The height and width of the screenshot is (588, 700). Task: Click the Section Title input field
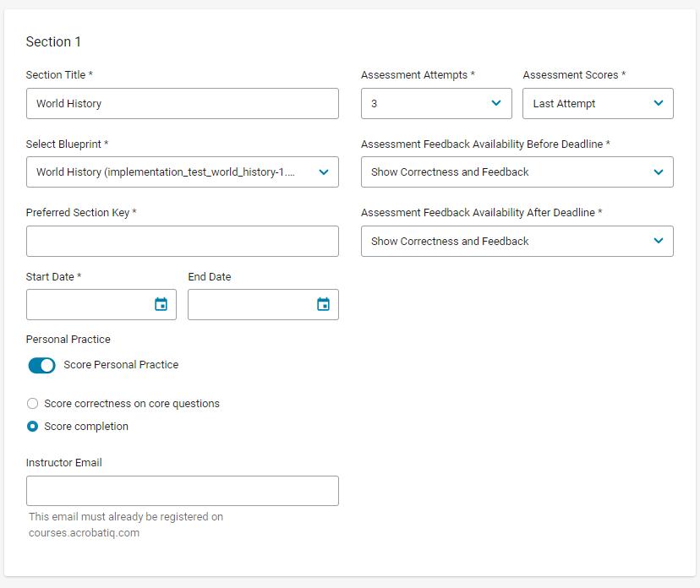click(182, 104)
